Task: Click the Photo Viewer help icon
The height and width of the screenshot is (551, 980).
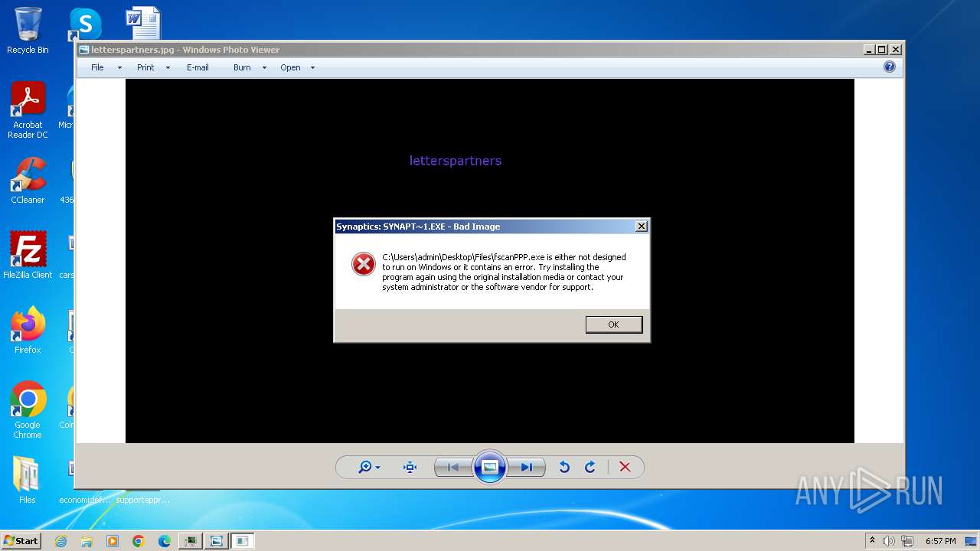Action: point(890,67)
